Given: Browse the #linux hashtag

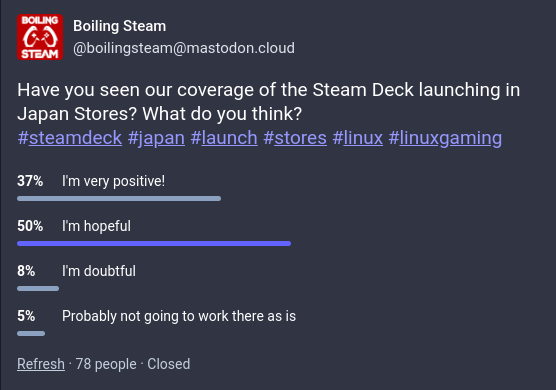Looking at the screenshot, I should click(x=358, y=138).
